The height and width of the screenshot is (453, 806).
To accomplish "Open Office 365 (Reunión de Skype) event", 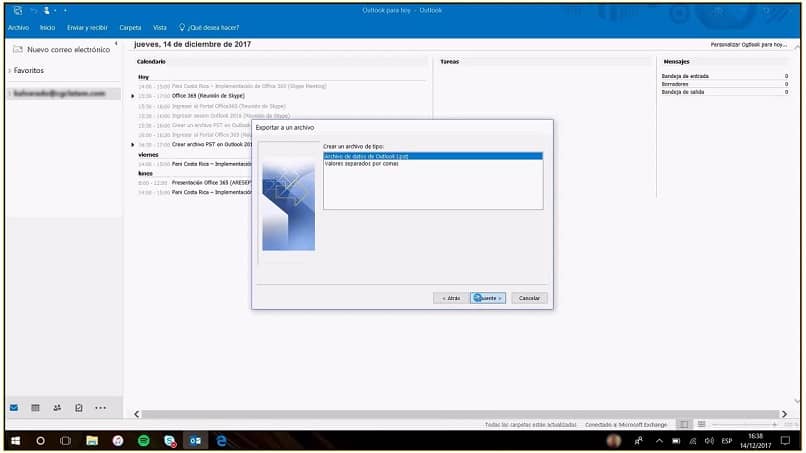I will pos(208,96).
